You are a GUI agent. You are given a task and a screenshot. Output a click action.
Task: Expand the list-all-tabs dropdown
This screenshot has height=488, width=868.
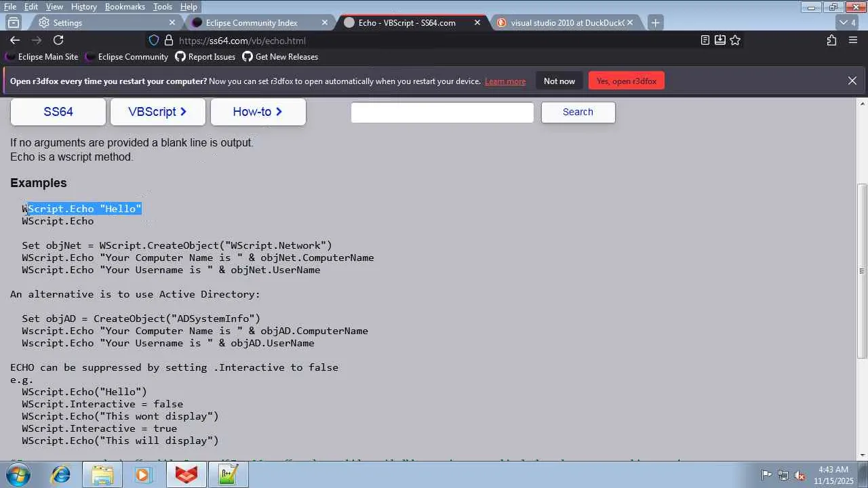[848, 22]
